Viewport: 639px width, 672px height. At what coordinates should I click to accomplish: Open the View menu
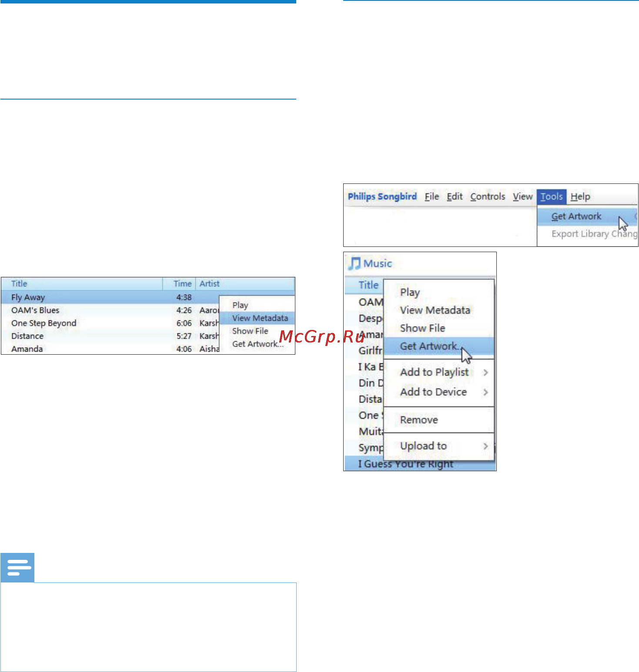click(x=522, y=197)
